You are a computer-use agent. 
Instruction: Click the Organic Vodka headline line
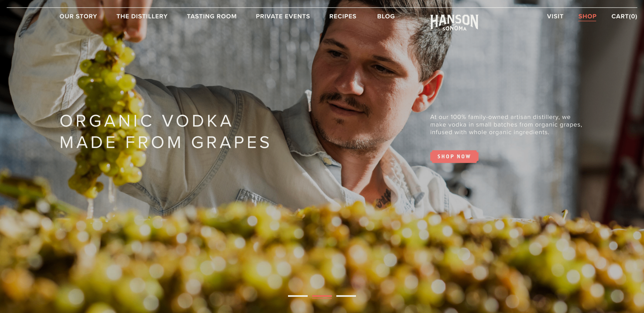pyautogui.click(x=146, y=121)
